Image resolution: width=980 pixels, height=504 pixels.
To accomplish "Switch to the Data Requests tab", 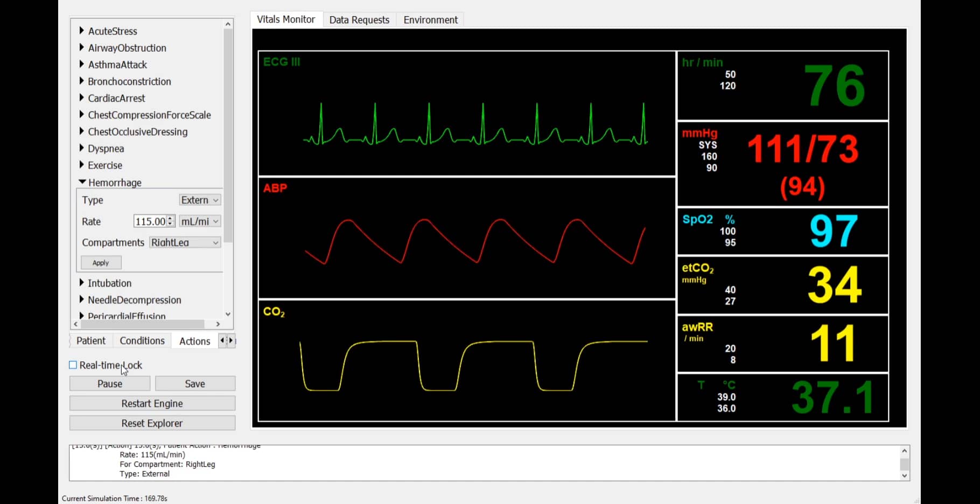I will [359, 19].
